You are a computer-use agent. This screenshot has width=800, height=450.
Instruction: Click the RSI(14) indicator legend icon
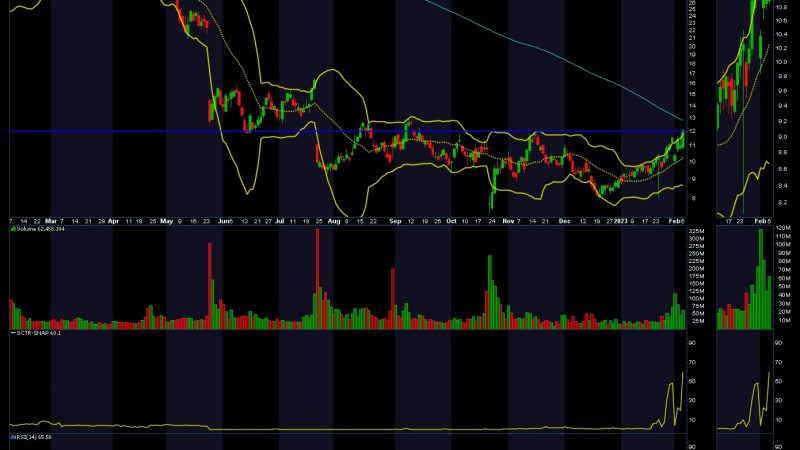[x=12, y=437]
